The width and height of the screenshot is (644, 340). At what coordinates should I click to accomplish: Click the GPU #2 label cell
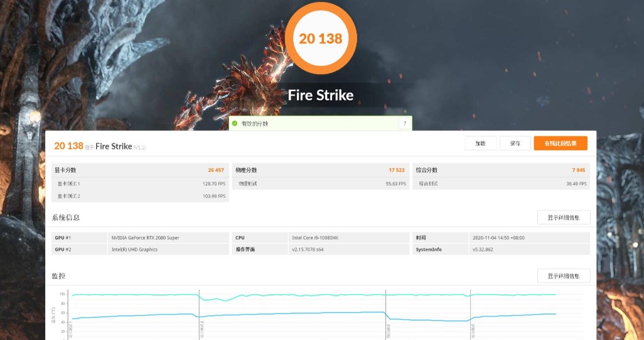(79, 250)
